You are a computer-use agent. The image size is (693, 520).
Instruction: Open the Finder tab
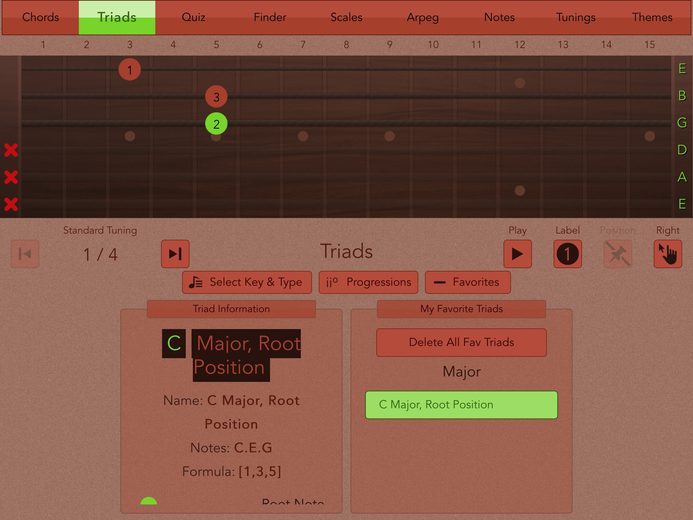(270, 17)
